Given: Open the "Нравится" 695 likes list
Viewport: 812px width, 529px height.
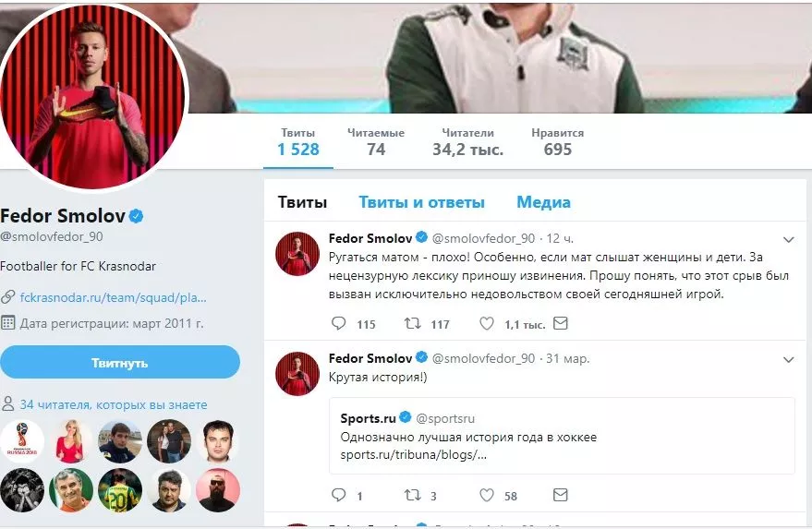Looking at the screenshot, I should tap(557, 141).
